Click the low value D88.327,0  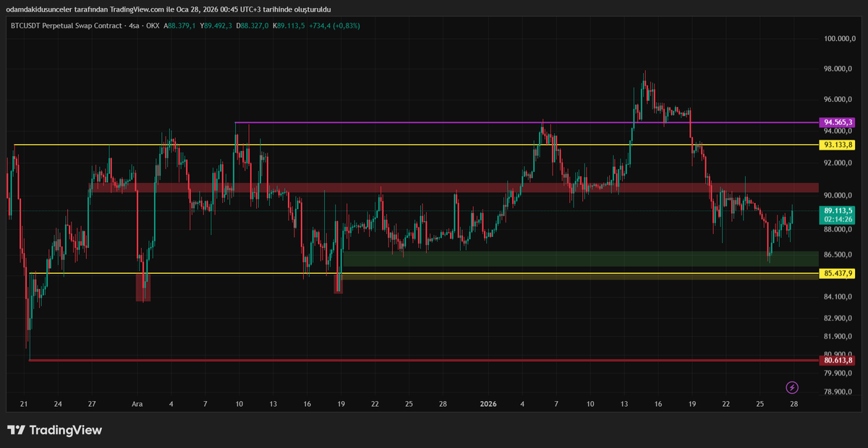pyautogui.click(x=252, y=25)
